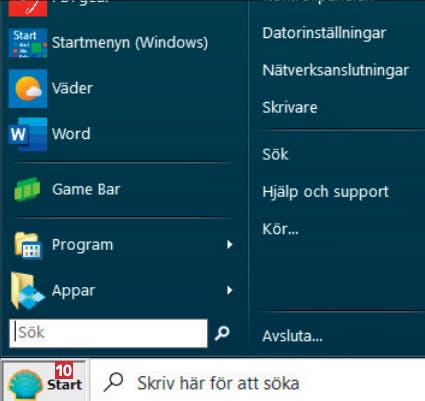
Task: Open the Startmenyn (Windows) icon
Action: coord(28,43)
